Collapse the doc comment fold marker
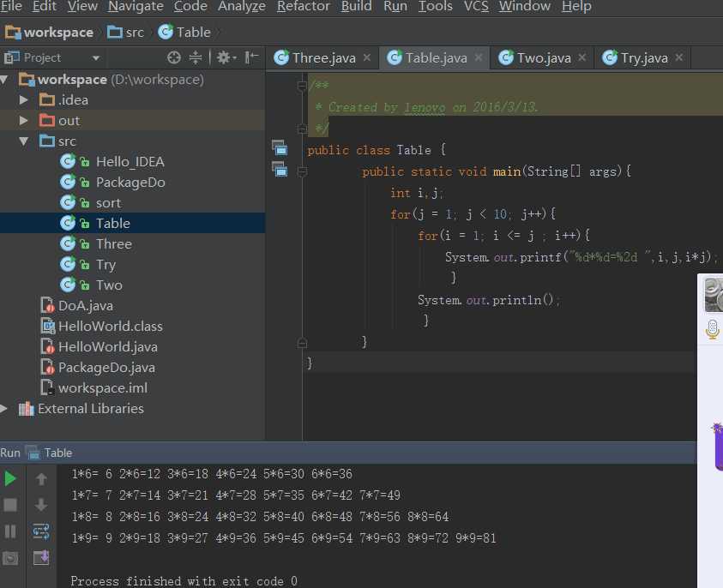This screenshot has width=723, height=588. 302,86
